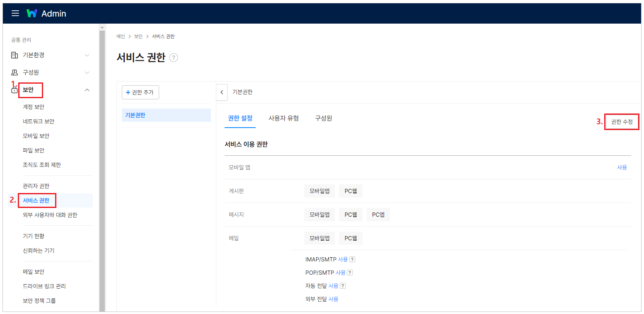Collapse the 보안 menu chevron
Image resolution: width=644 pixels, height=314 pixels.
(x=87, y=90)
